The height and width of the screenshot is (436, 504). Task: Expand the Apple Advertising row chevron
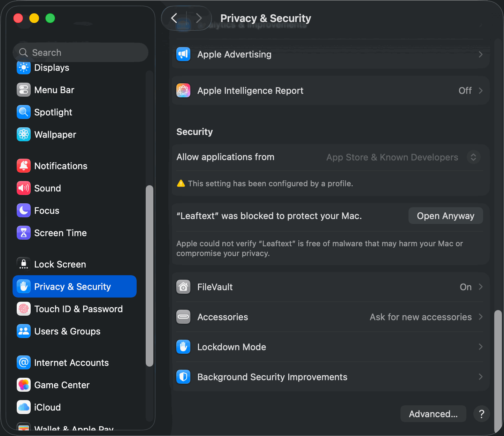pos(481,54)
